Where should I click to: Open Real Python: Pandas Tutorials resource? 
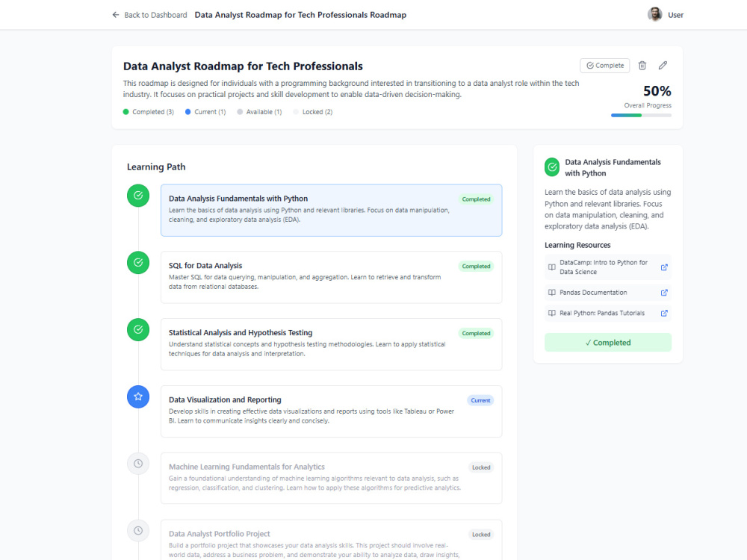[x=608, y=313]
